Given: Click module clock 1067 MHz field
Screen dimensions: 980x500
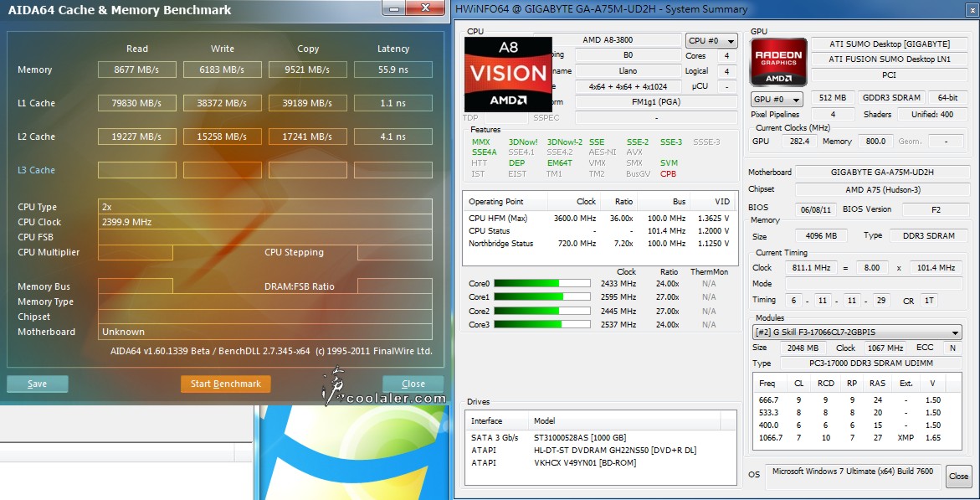Looking at the screenshot, I should tap(885, 348).
